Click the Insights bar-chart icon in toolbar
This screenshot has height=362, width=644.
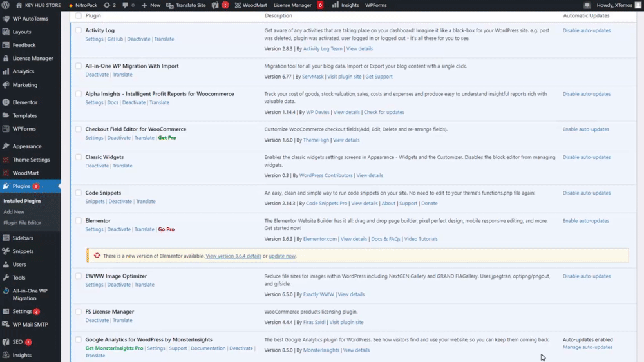pyautogui.click(x=335, y=5)
